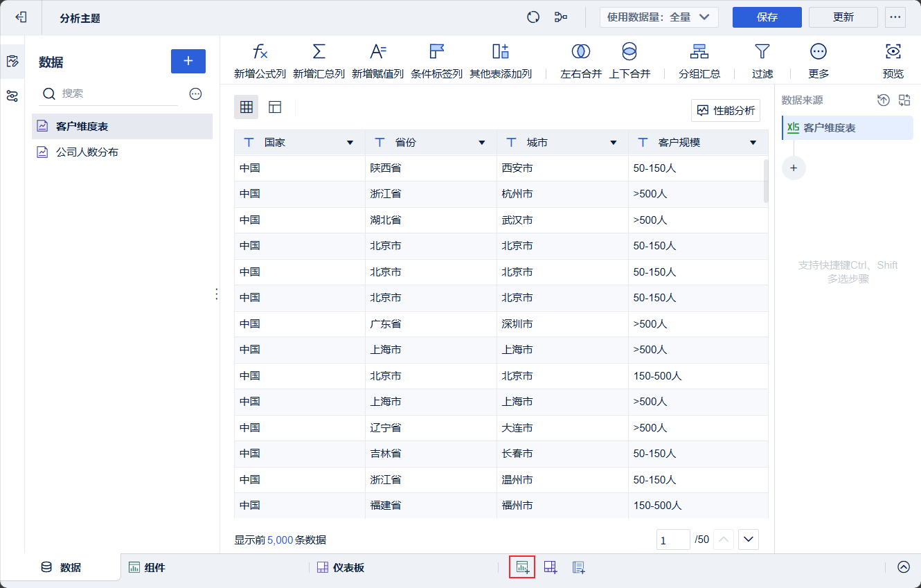The image size is (921, 588).
Task: Add a new step with the round plus
Action: click(x=794, y=168)
